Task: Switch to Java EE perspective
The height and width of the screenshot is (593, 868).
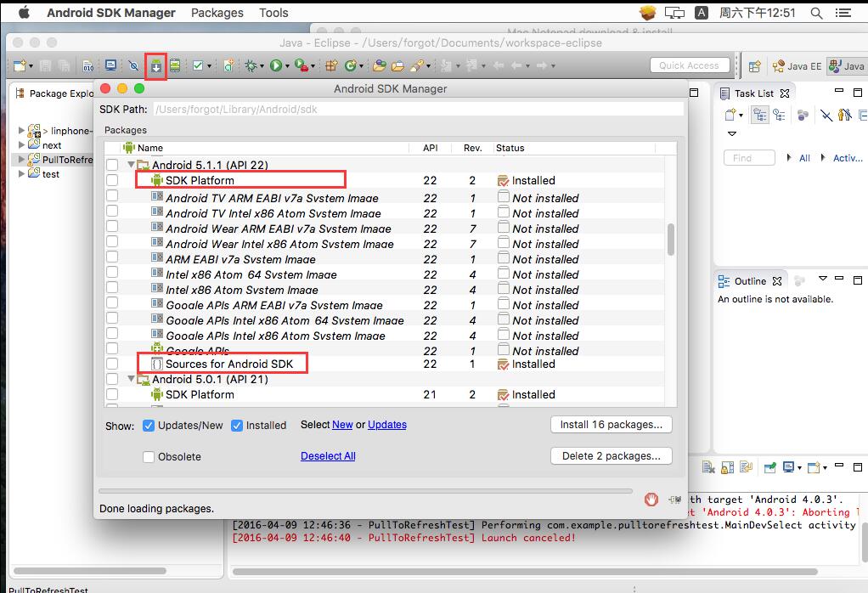Action: click(x=798, y=66)
